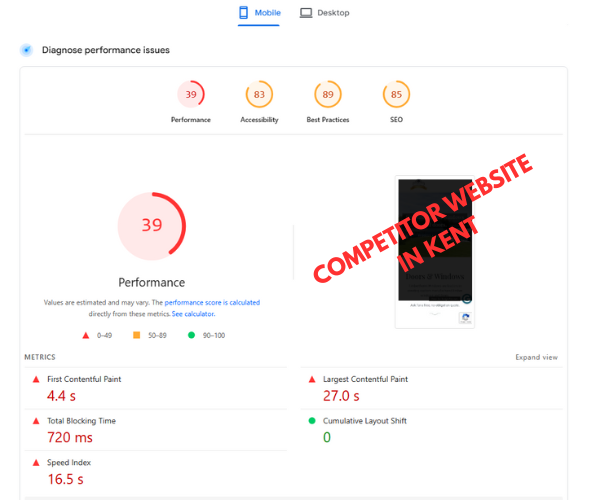600x500 pixels.
Task: Click the Speed Index label
Action: click(69, 463)
